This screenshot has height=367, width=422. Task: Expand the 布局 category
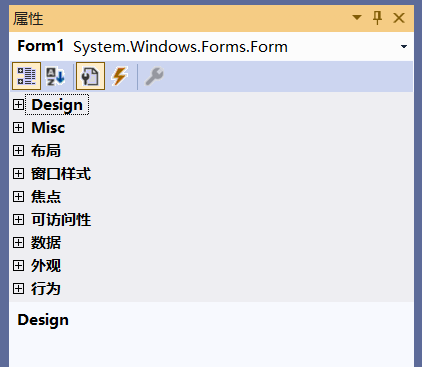pyautogui.click(x=18, y=151)
